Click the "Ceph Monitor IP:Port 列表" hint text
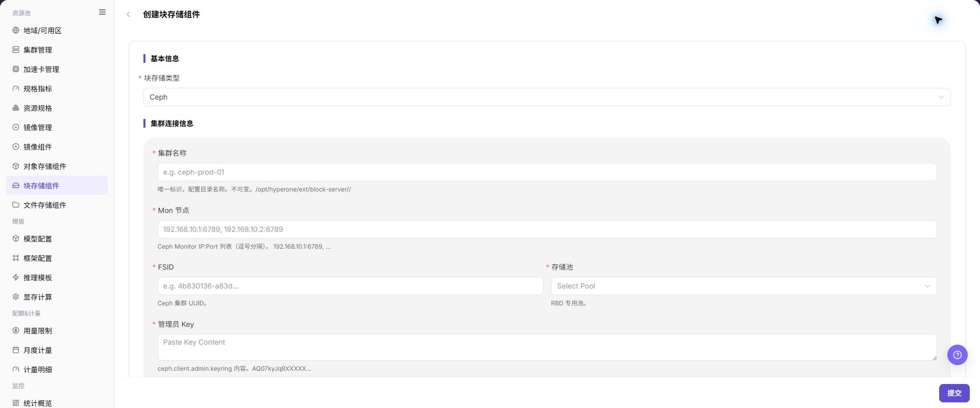This screenshot has height=408, width=980. click(244, 247)
